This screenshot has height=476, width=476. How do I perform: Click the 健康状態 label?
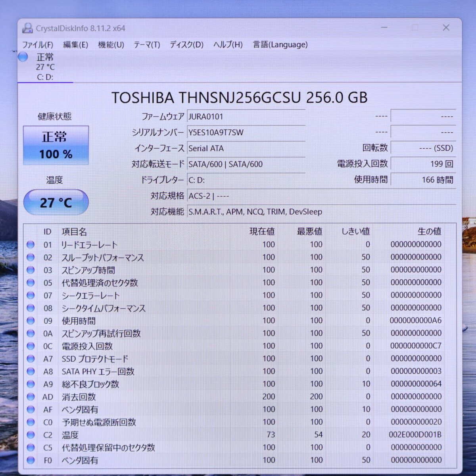point(55,117)
